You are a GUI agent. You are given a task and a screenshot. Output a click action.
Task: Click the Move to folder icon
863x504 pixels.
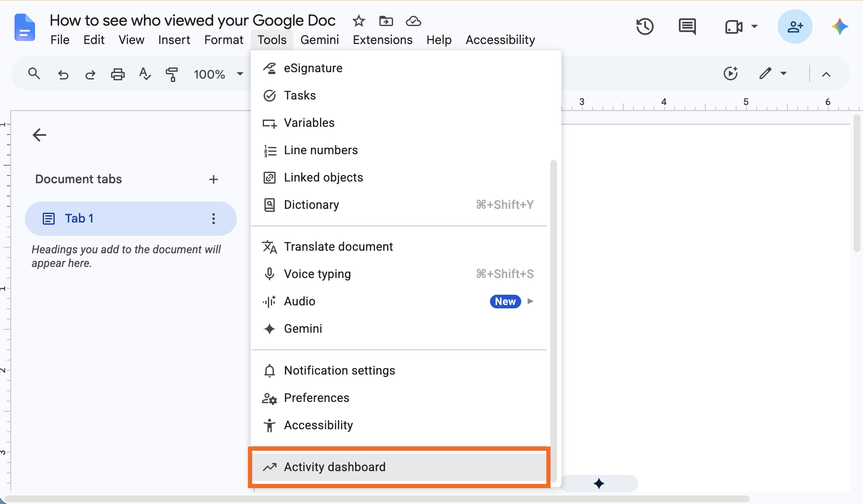click(386, 21)
